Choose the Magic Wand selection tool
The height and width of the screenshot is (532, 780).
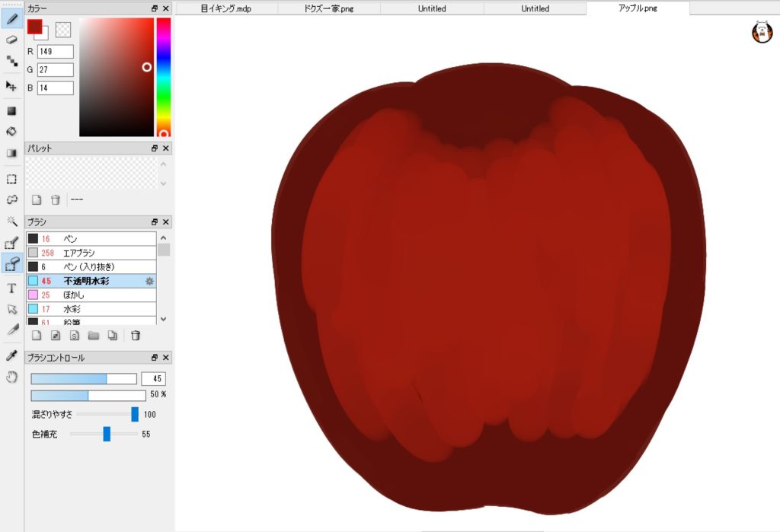tap(11, 221)
